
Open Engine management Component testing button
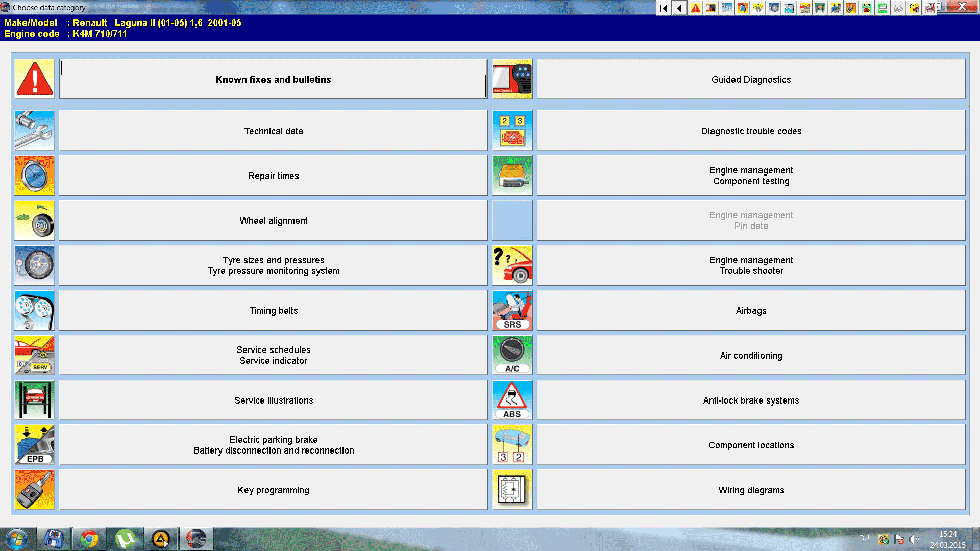751,176
